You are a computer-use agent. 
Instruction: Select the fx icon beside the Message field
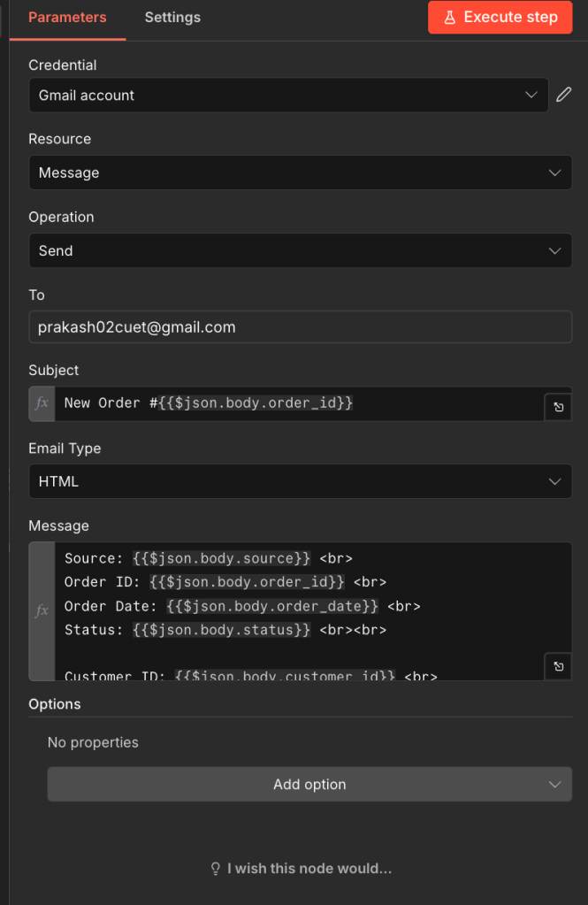tap(41, 610)
